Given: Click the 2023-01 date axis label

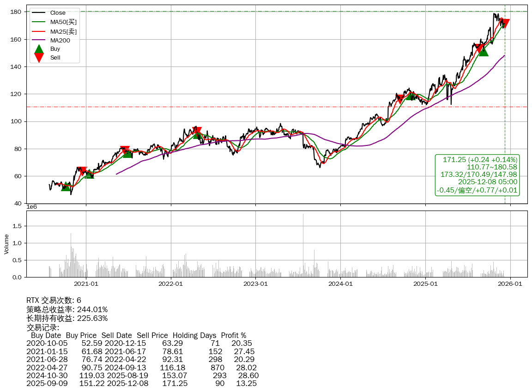Looking at the screenshot, I should 255,284.
